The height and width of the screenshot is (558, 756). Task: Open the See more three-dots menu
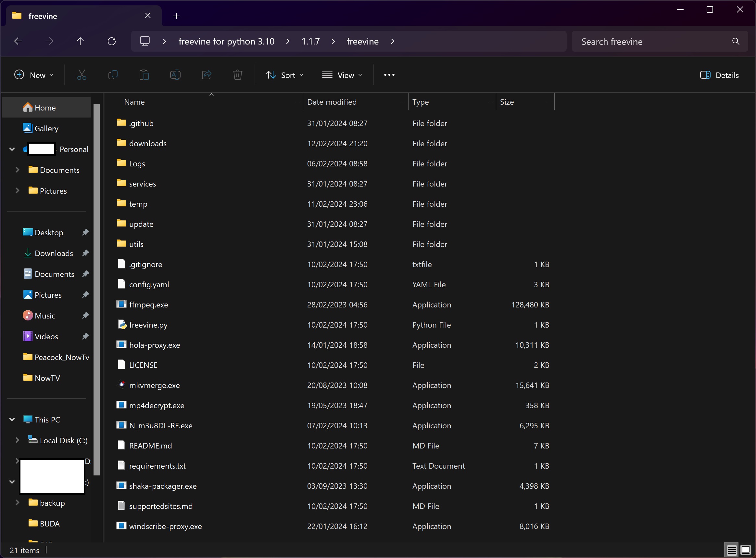tap(389, 75)
